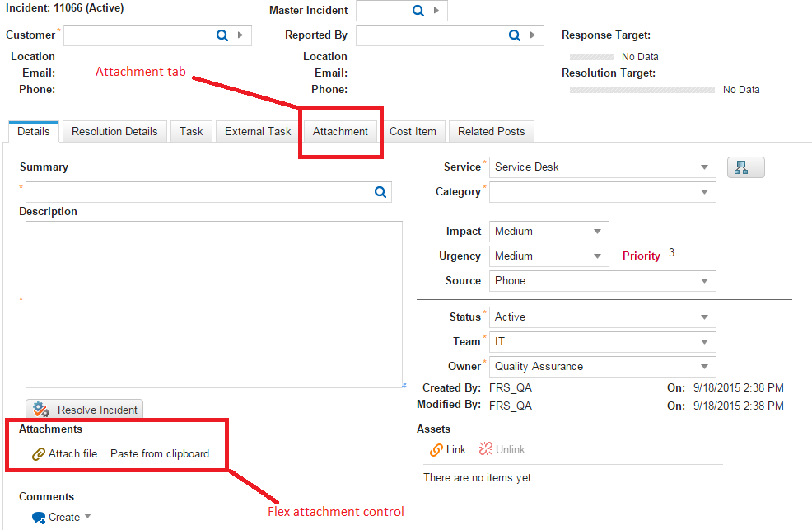812x530 pixels.
Task: Click the Resolution Target progress bar
Action: click(x=642, y=89)
